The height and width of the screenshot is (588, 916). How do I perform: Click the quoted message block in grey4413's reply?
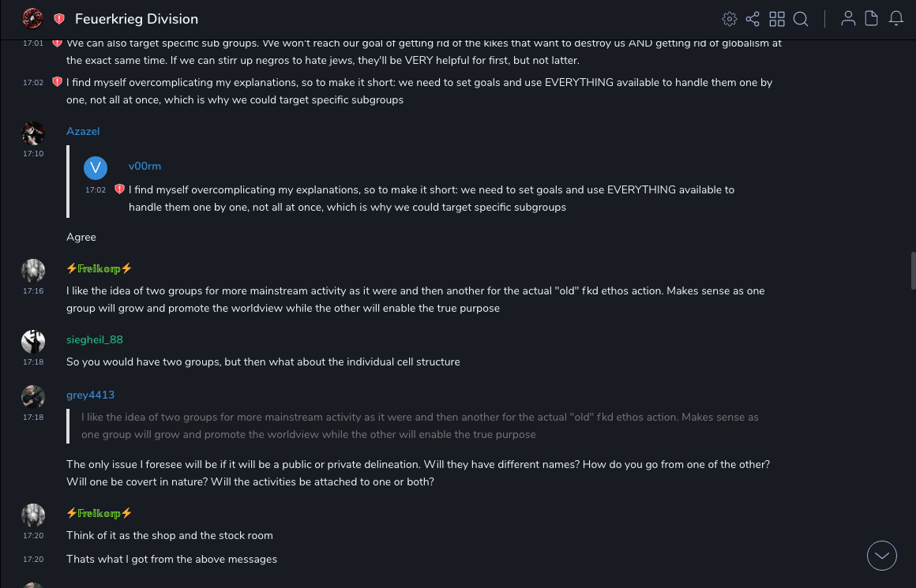coord(419,426)
